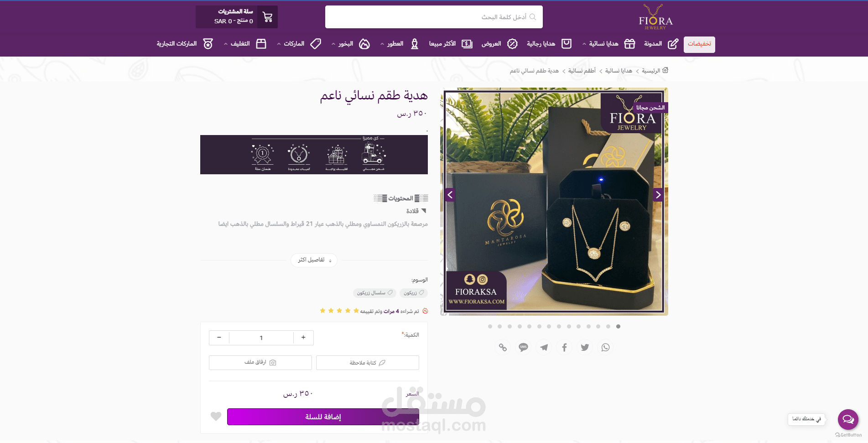Share product via SMS icon
Viewport: 868px width, 443px height.
[x=523, y=348]
